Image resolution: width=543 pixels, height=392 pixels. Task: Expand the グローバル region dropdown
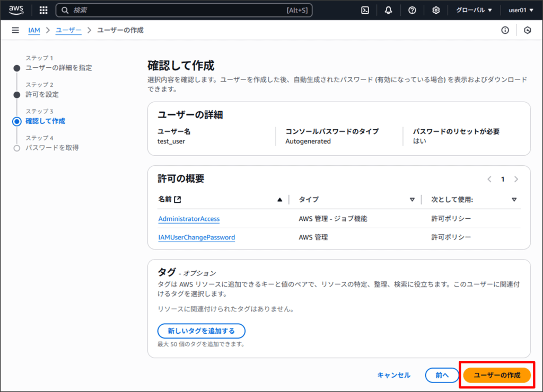pos(474,10)
